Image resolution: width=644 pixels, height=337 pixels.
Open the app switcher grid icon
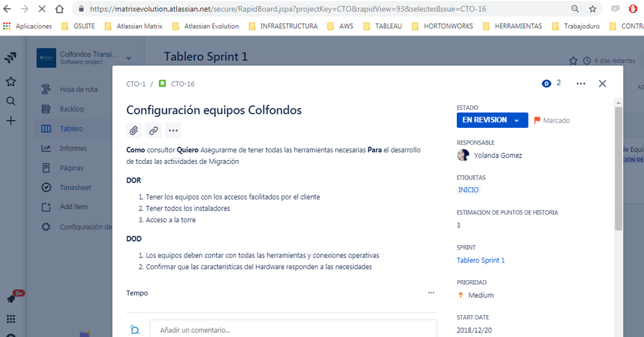pos(11,319)
